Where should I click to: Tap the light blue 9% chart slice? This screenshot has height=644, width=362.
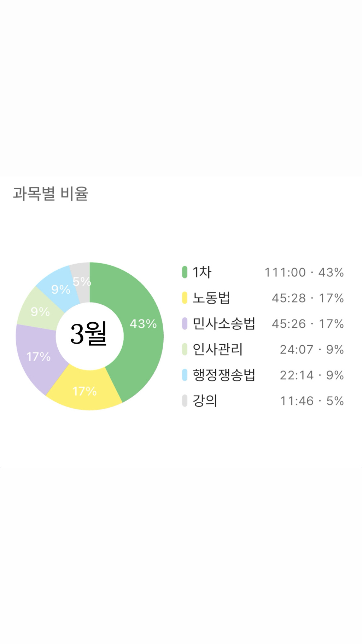tap(59, 288)
